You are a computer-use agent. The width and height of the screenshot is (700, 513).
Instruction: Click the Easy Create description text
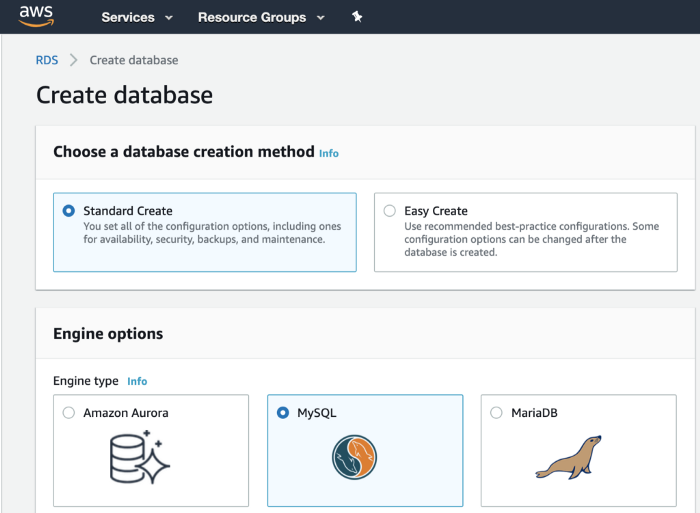click(532, 239)
